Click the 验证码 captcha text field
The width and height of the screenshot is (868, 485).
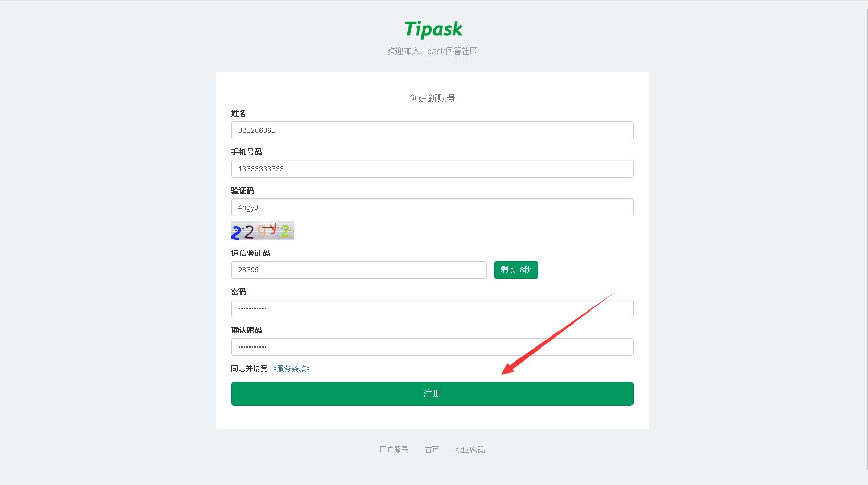[432, 207]
